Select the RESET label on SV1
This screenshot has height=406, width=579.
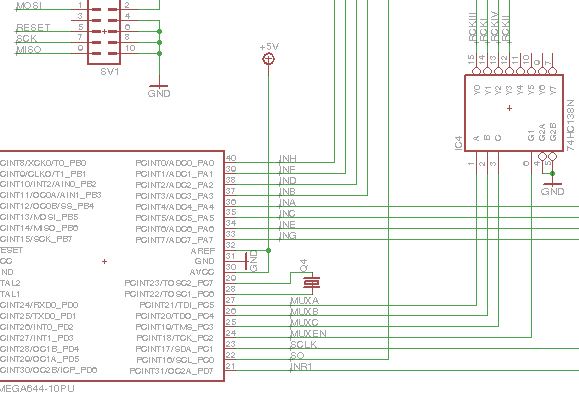coord(33,28)
